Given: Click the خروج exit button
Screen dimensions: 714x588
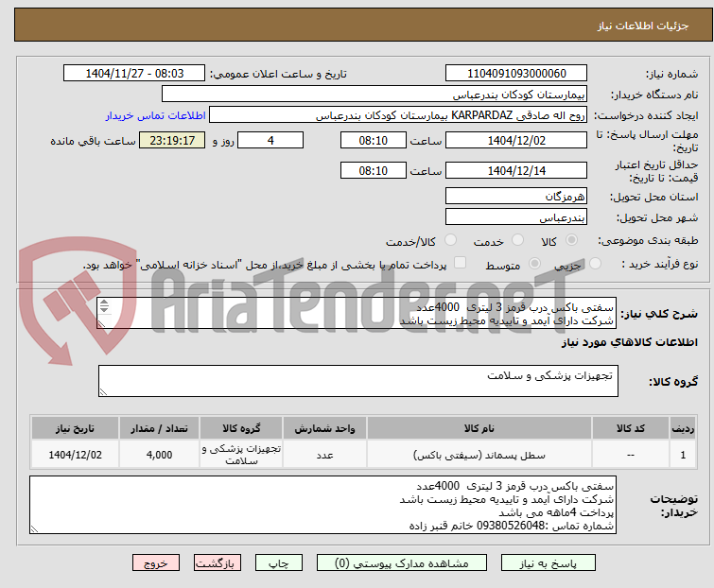Looking at the screenshot, I should (156, 563).
